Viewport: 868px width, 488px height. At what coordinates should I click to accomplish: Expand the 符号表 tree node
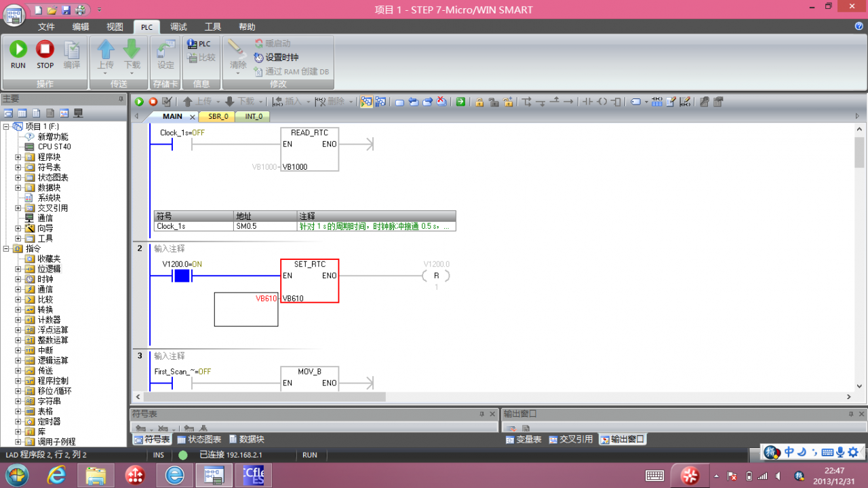(x=18, y=167)
